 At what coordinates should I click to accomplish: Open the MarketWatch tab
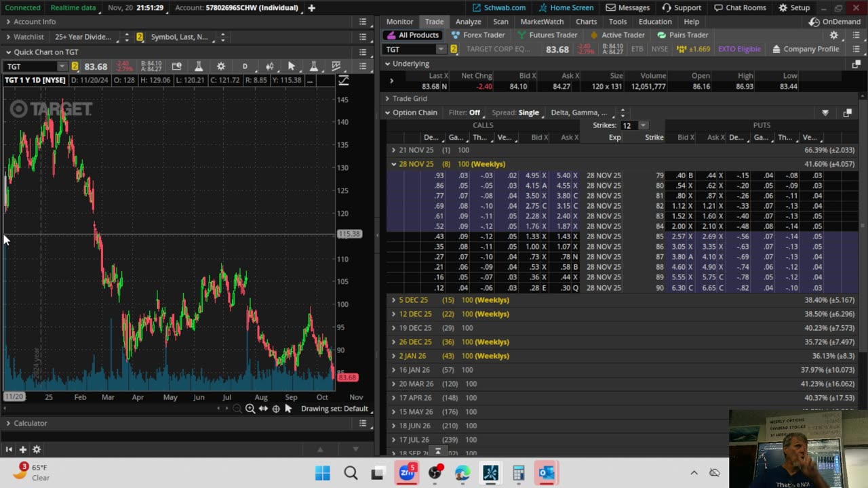point(542,22)
